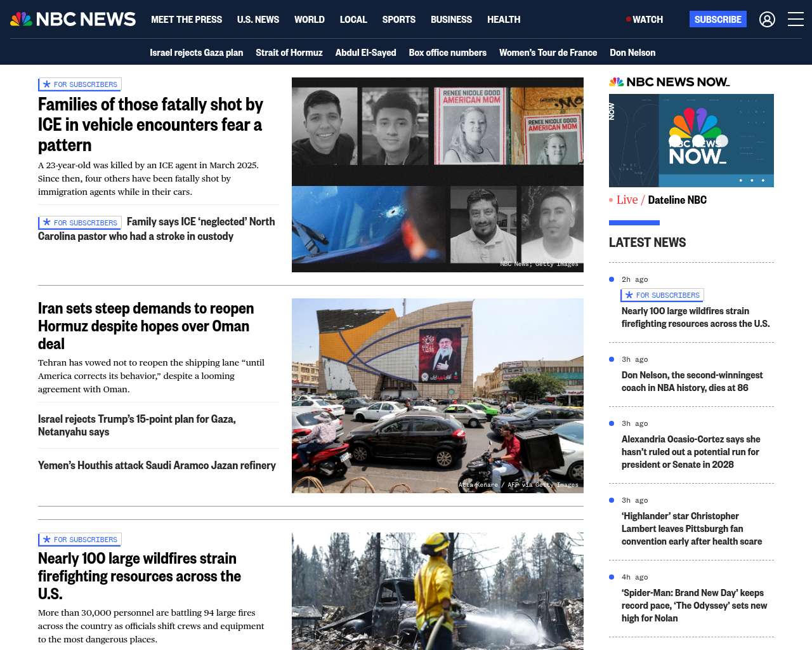812x650 pixels.
Task: Read main wildfires strain firefighting headline
Action: pyautogui.click(x=140, y=576)
